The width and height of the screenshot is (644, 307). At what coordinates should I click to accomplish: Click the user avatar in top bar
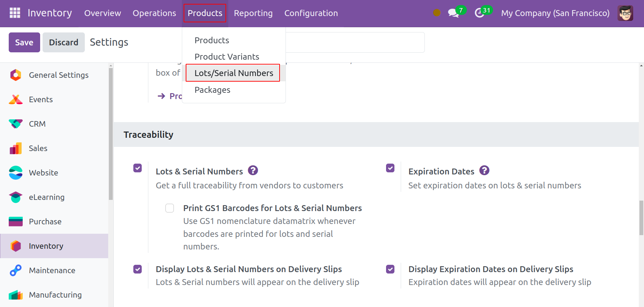[x=625, y=13]
